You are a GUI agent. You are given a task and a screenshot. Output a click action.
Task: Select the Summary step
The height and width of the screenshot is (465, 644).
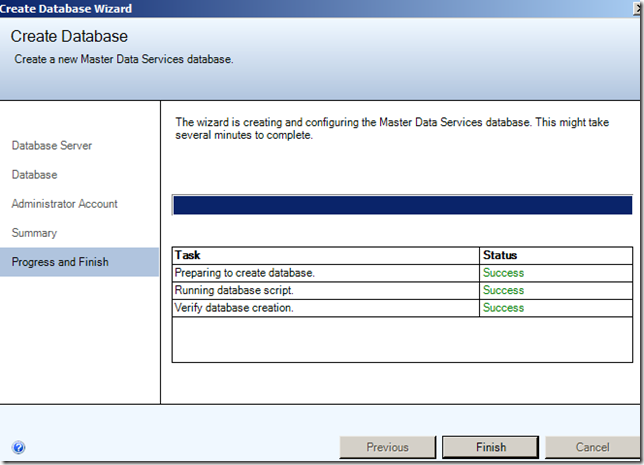(34, 233)
